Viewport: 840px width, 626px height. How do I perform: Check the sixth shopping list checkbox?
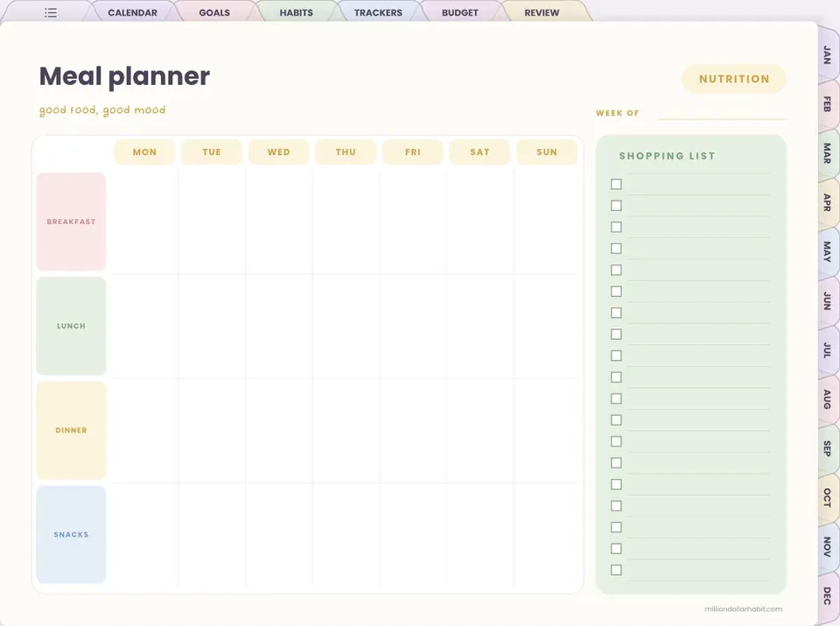[617, 292]
